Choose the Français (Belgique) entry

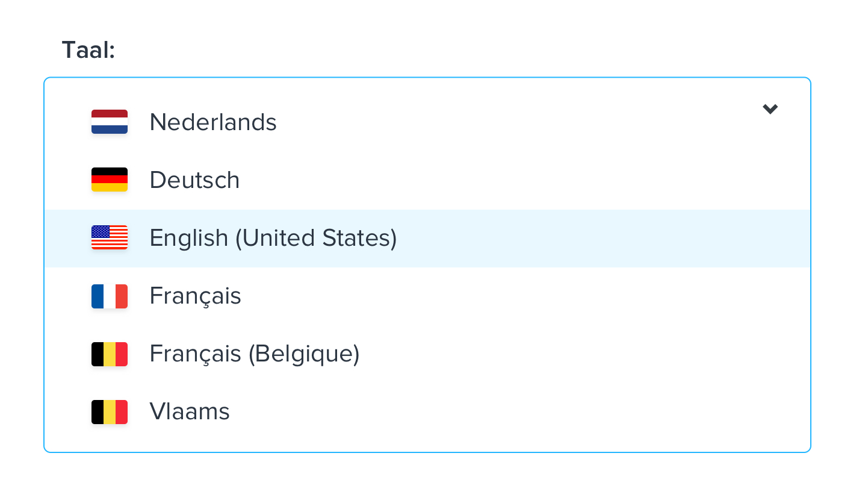coord(255,354)
